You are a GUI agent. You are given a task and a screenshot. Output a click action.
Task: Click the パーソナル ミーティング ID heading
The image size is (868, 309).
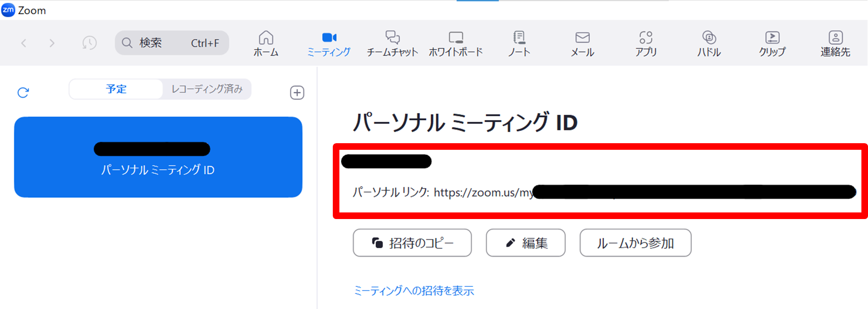(465, 122)
